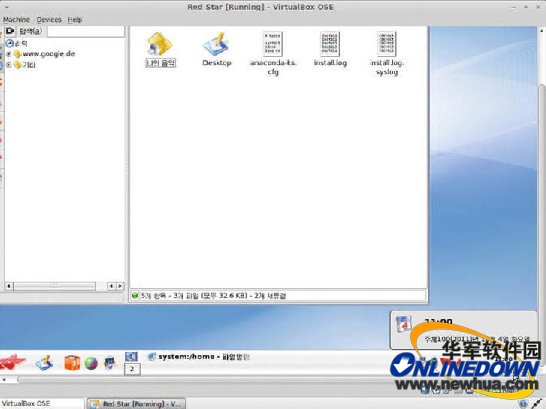Open the Red Star start menu icon
Image resolution: width=546 pixels, height=409 pixels.
pyautogui.click(x=13, y=362)
